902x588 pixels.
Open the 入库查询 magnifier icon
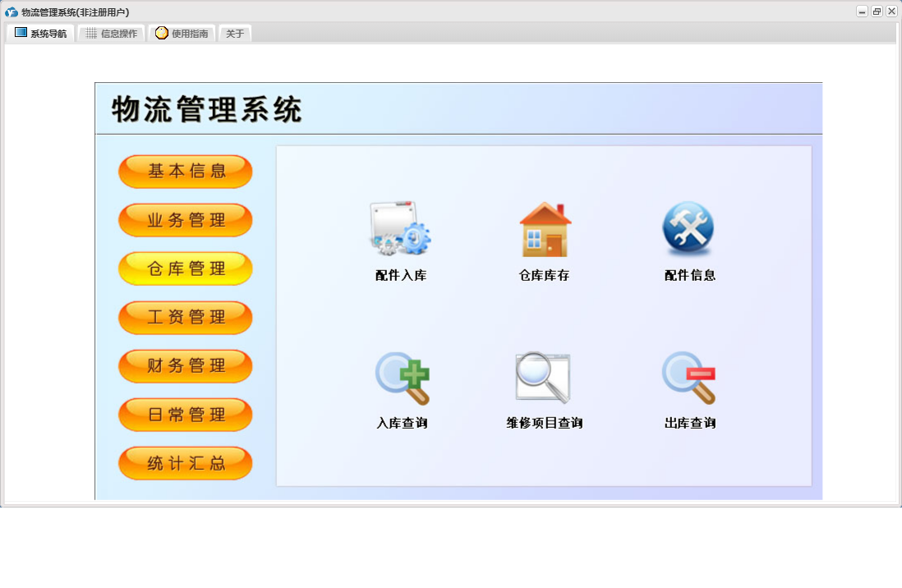pos(403,378)
